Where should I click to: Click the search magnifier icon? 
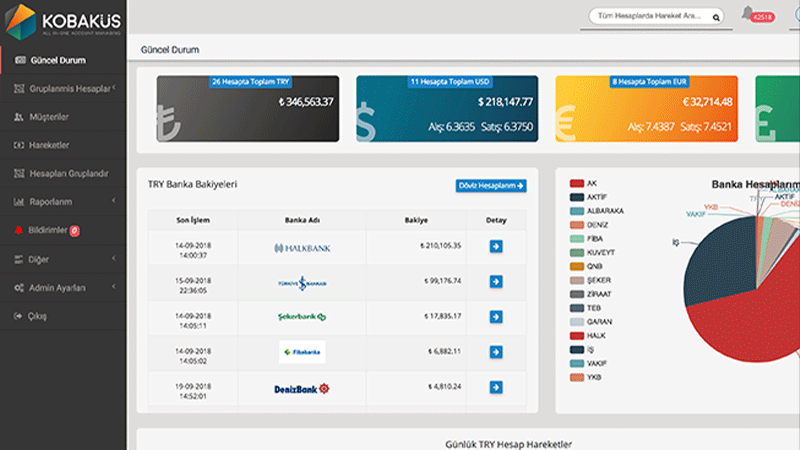point(716,17)
